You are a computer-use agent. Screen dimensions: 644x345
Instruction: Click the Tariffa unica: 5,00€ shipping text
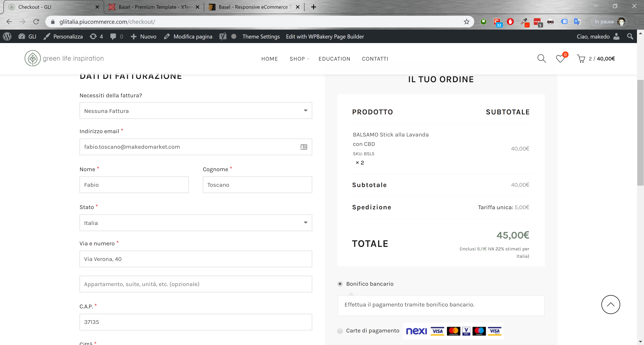click(x=503, y=207)
